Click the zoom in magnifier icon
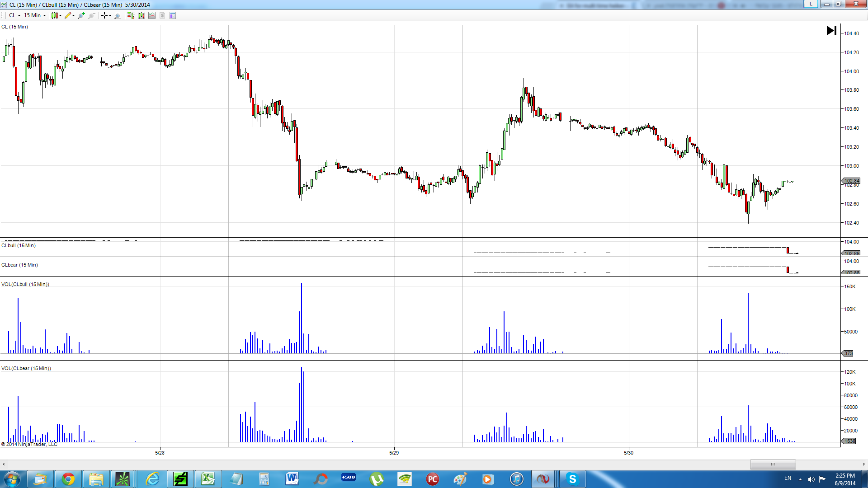 click(x=81, y=15)
